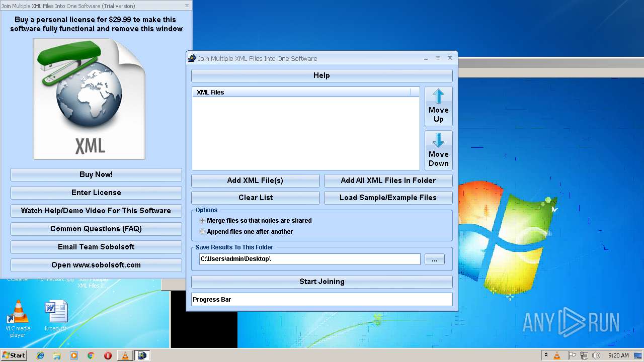Open Common Questions (FAQ)
644x362 pixels.
pos(96,229)
